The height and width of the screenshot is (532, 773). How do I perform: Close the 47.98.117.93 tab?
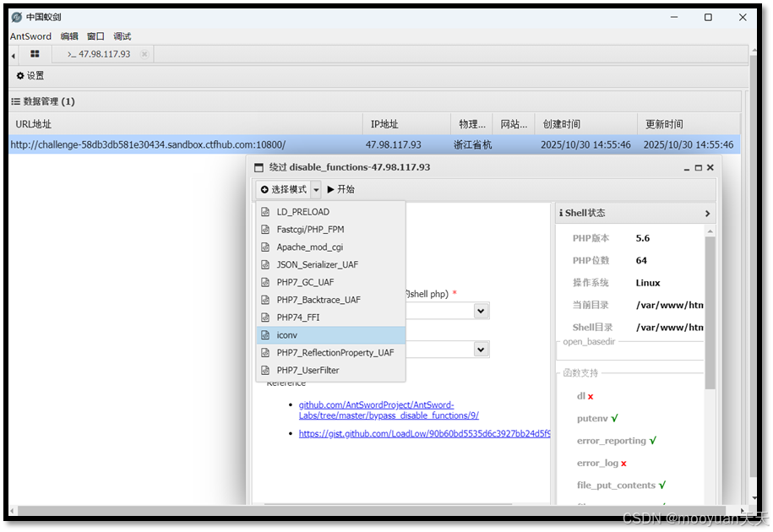[144, 54]
